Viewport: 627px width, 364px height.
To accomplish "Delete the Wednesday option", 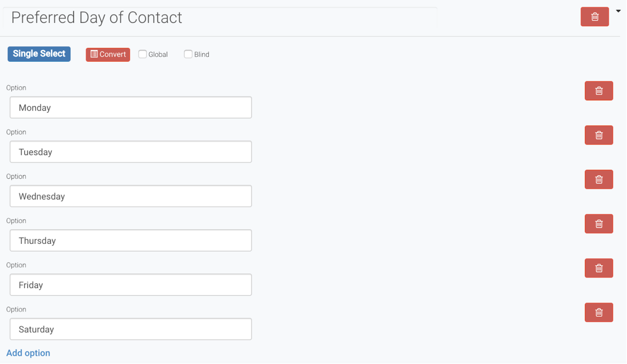I will 598,180.
